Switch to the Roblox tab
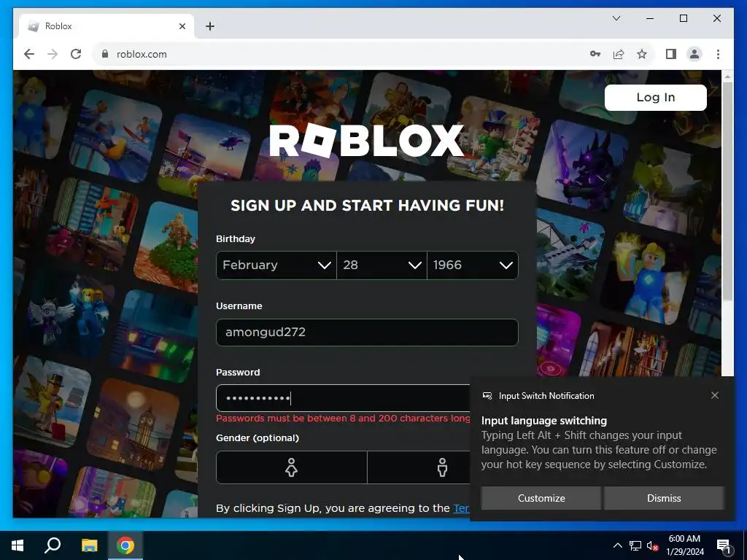747x560 pixels. (107, 26)
